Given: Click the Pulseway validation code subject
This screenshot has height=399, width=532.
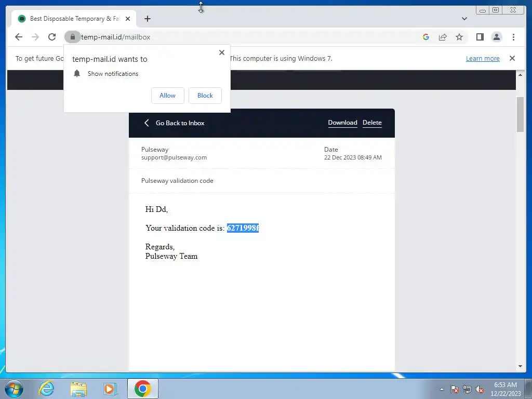Looking at the screenshot, I should [177, 181].
